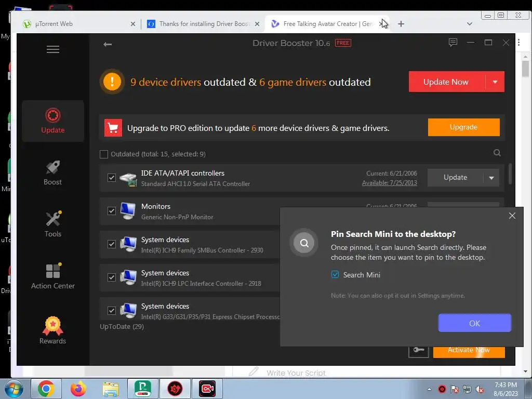Open Firefox from the taskbar
This screenshot has width=532, height=399.
point(78,389)
